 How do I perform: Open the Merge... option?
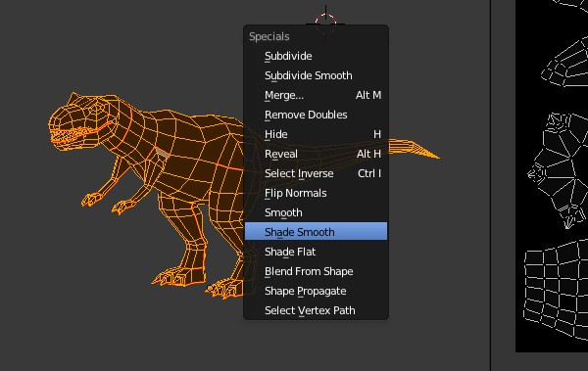pos(316,95)
